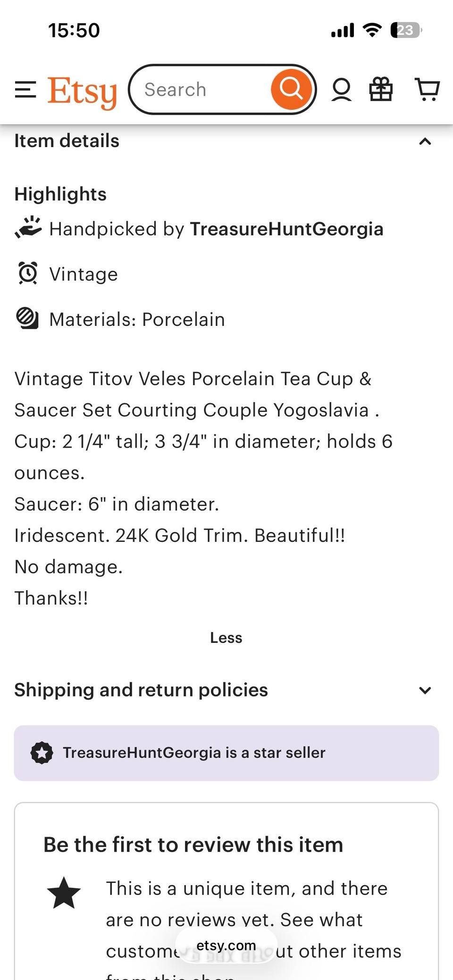
Task: Tap the Etsy logo
Action: coord(82,92)
